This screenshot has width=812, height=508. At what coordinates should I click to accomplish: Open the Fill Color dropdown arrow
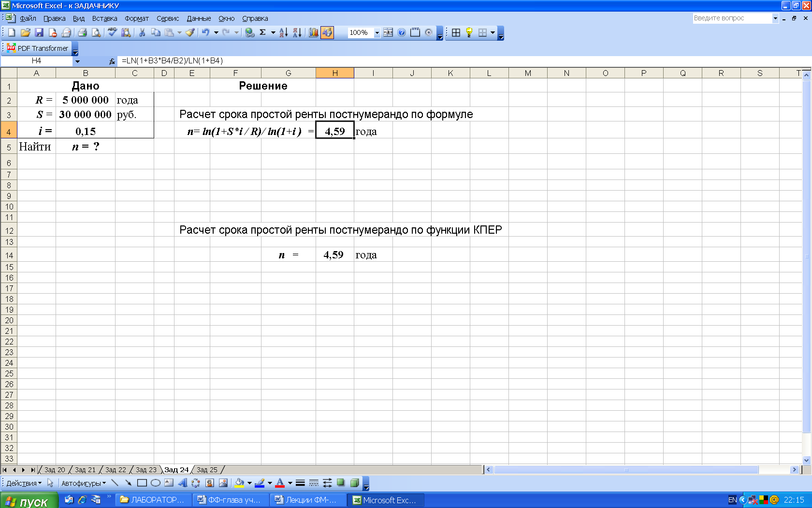249,483
